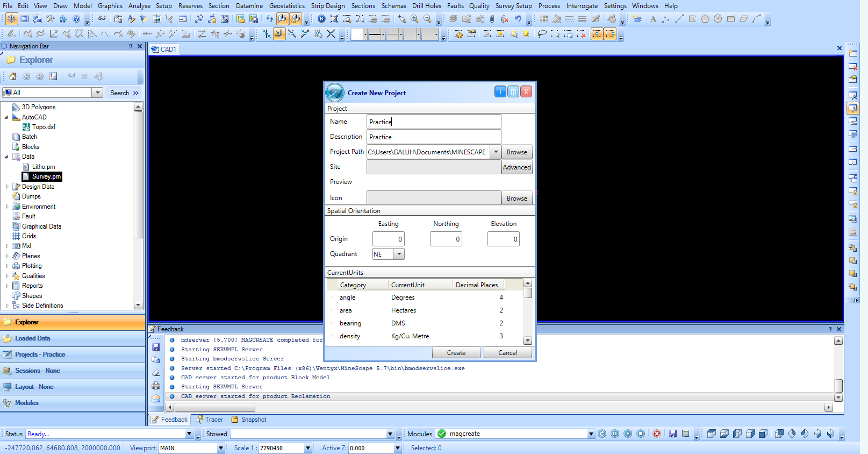Expand the Design Data tree node
This screenshot has width=868, height=454.
[x=7, y=187]
